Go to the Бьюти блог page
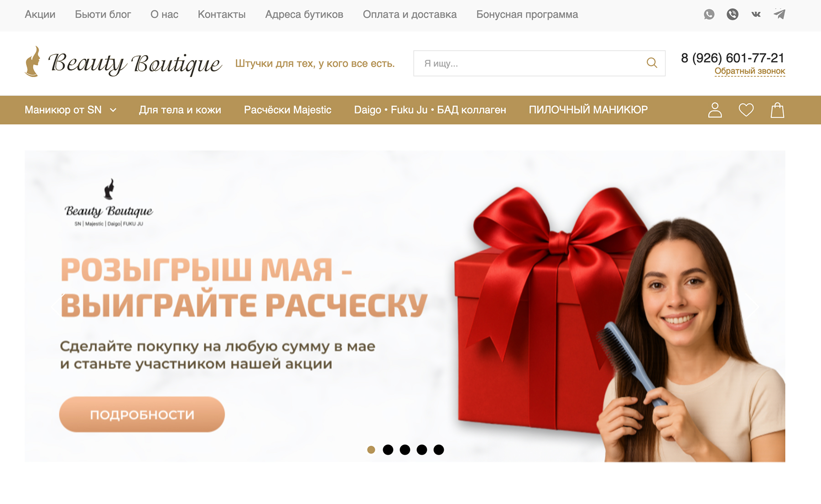The width and height of the screenshot is (821, 504). click(103, 15)
